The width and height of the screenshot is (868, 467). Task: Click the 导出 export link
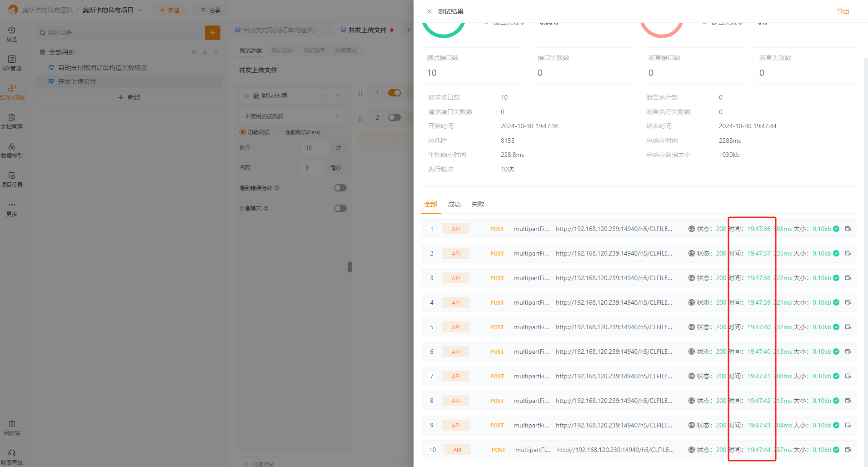pyautogui.click(x=843, y=11)
